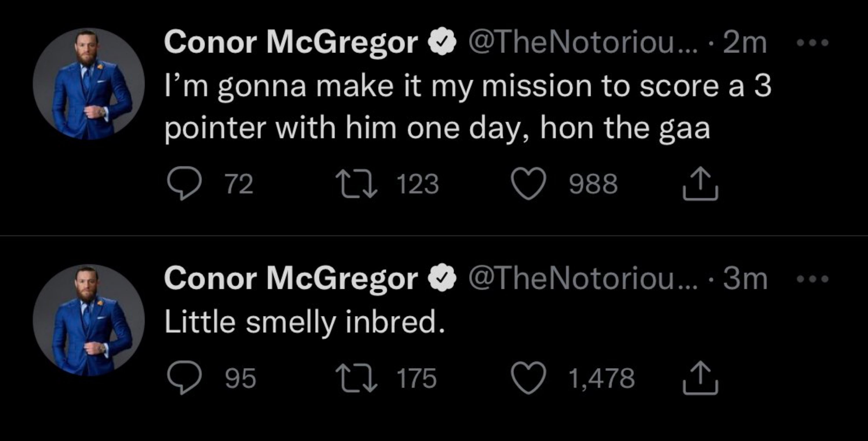The height and width of the screenshot is (441, 868).
Task: Open profile picture on the second tweet
Action: point(89,320)
